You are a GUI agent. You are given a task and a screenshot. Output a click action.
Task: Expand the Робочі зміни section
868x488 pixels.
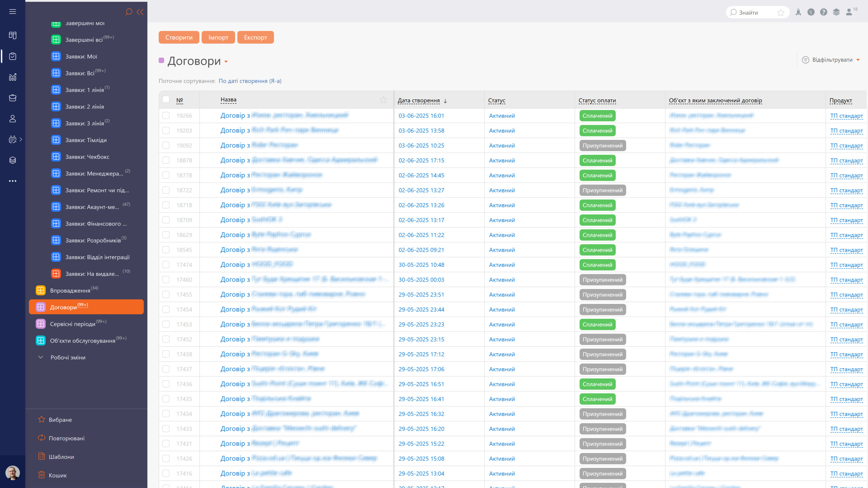(68, 357)
